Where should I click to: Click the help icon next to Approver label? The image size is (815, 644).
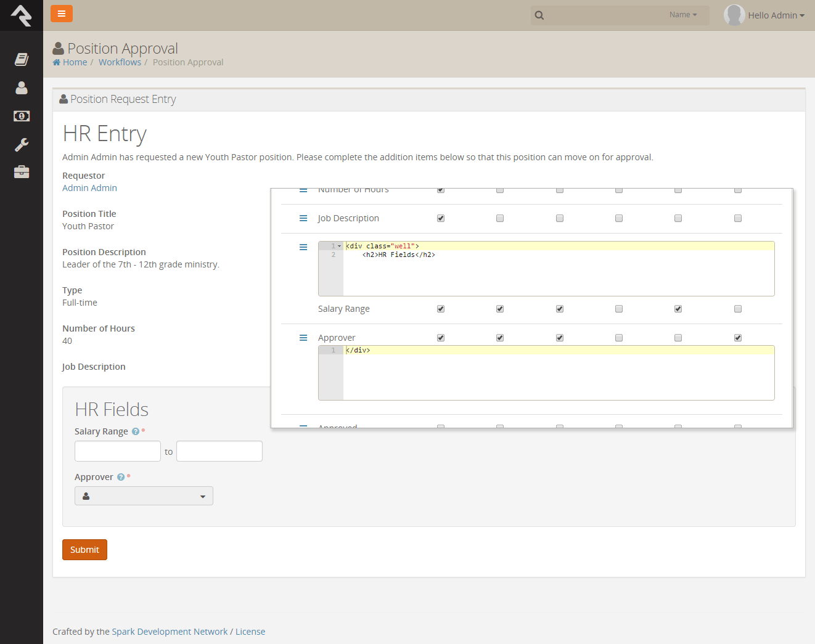121,477
